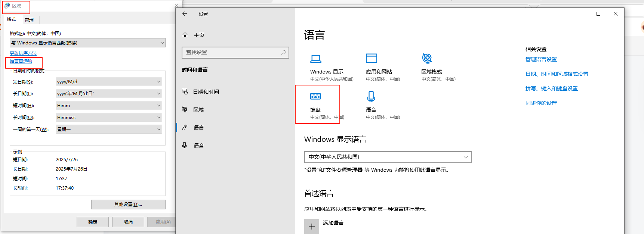The width and height of the screenshot is (644, 234).
Task: Click the 时间和语言 section heading
Action: tap(195, 70)
